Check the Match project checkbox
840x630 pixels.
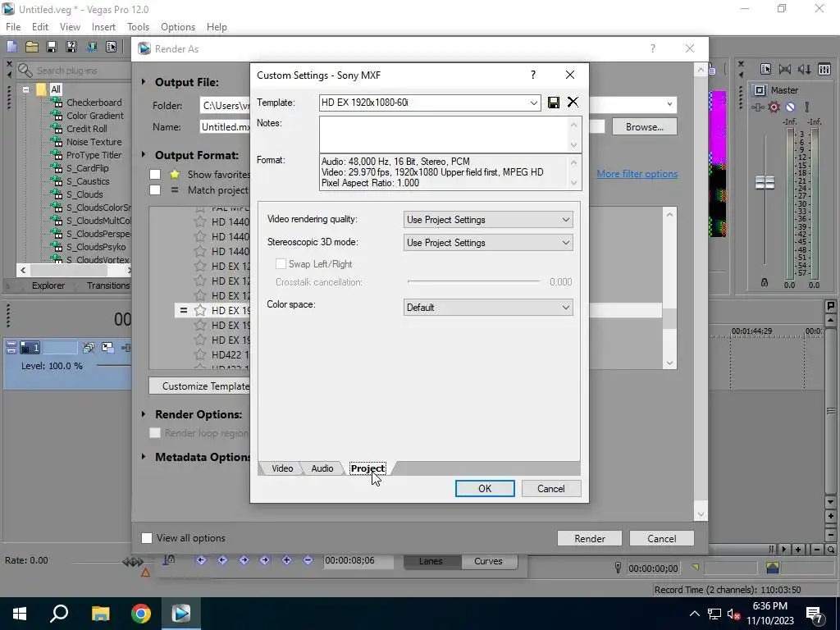pyautogui.click(x=155, y=189)
